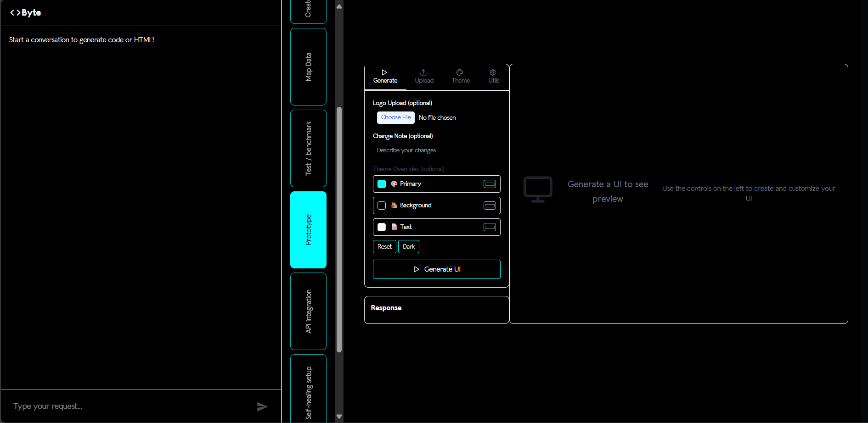Open the Text white color swatch

point(382,227)
